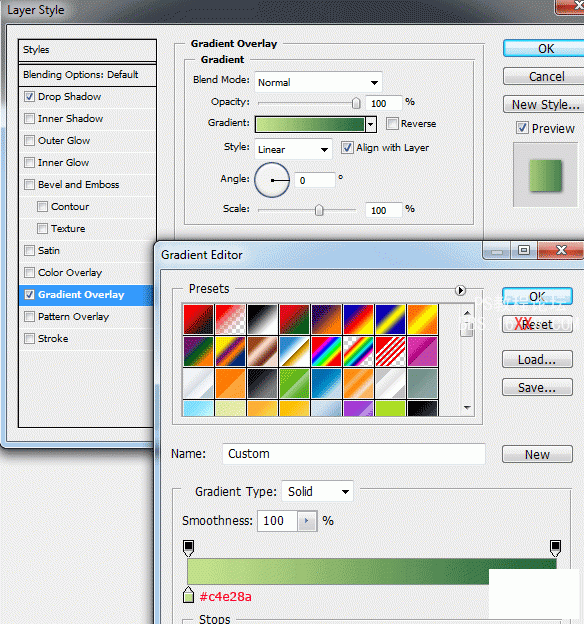The image size is (584, 624).
Task: Click the angle dial control
Action: point(272,180)
